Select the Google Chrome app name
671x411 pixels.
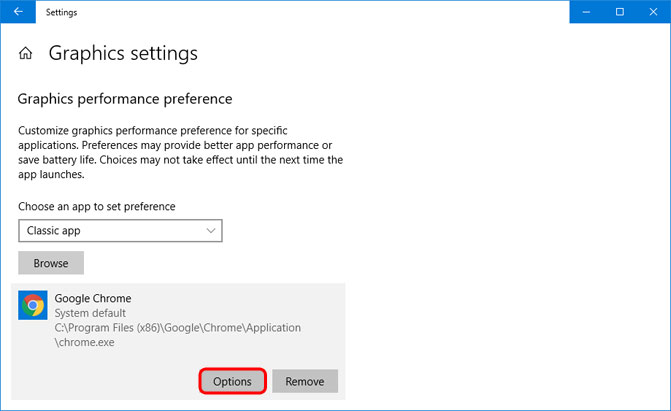click(93, 298)
